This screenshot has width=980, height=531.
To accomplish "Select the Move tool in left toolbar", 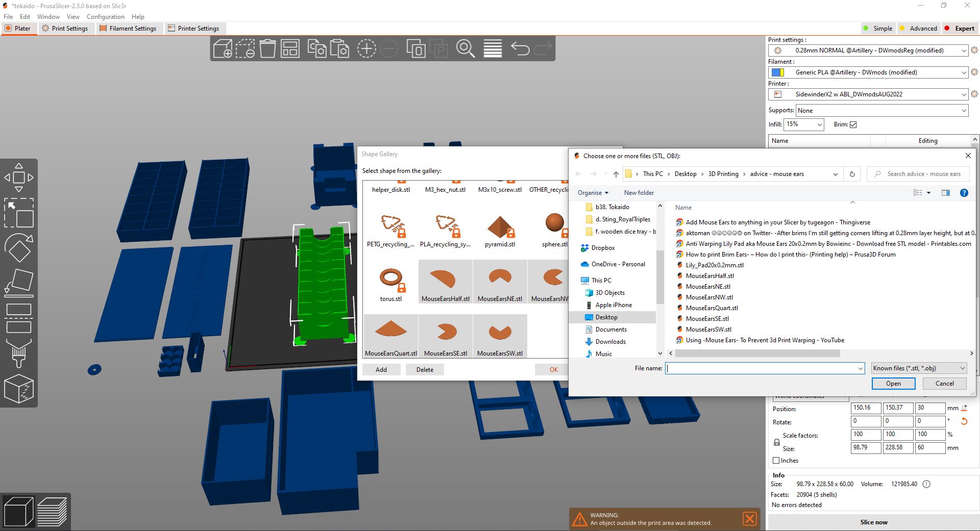I will tap(19, 178).
